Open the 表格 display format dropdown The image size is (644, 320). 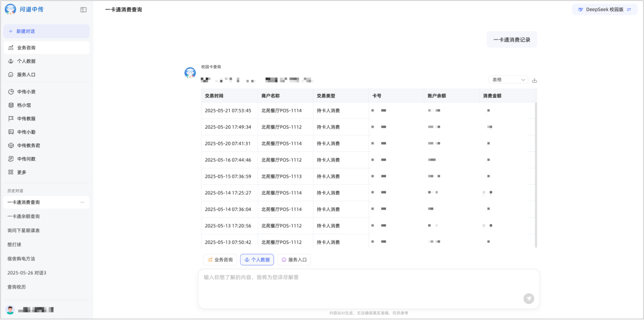coord(508,80)
